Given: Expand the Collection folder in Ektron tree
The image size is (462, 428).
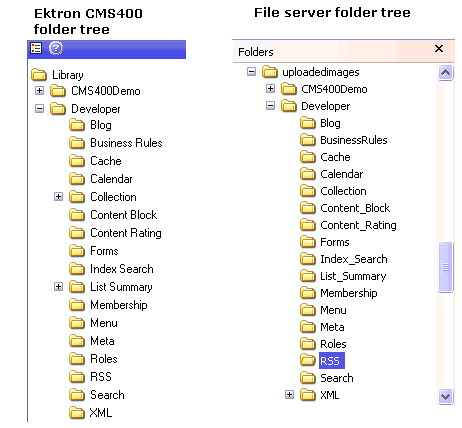Looking at the screenshot, I should pyautogui.click(x=58, y=196).
